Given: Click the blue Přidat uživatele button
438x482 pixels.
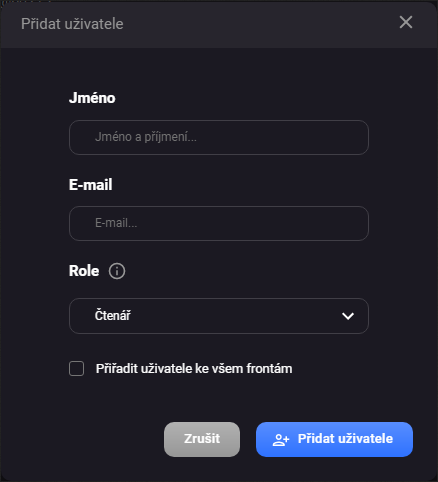Looking at the screenshot, I should tap(334, 439).
